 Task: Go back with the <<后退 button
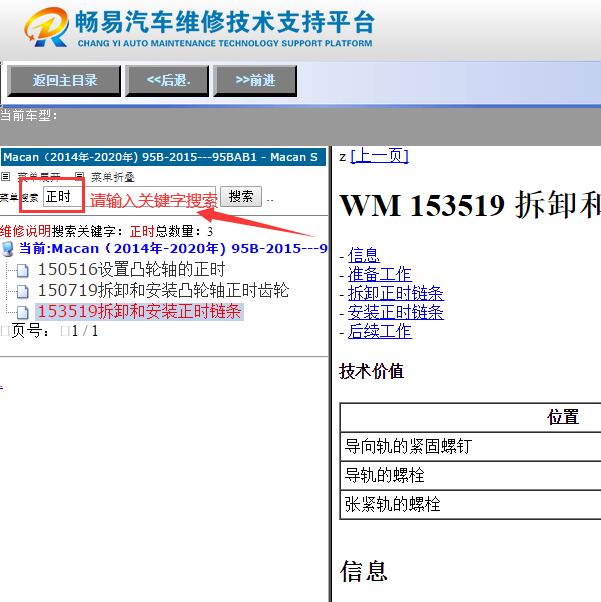pyautogui.click(x=167, y=81)
